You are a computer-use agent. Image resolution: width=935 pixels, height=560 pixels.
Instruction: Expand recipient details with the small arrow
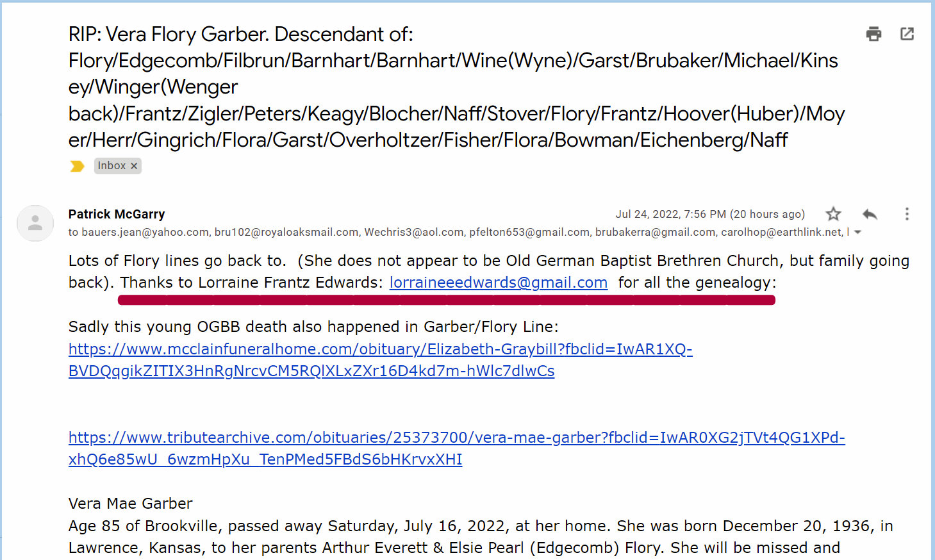(x=858, y=233)
